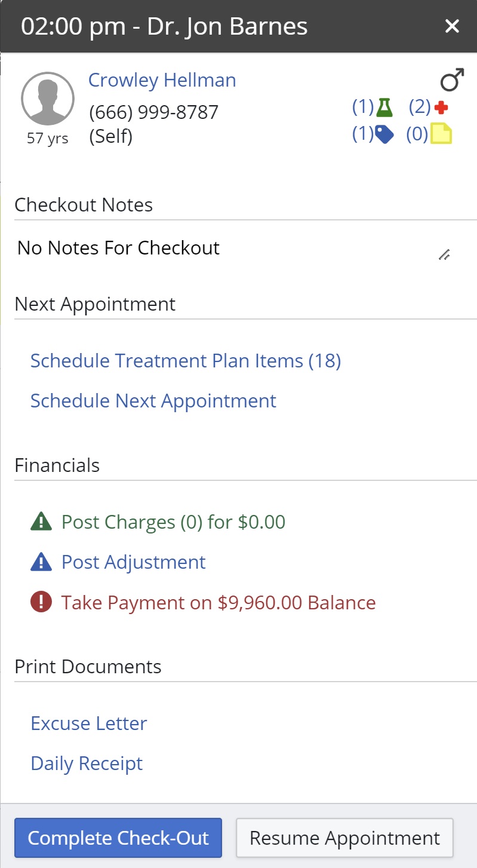Click the Post Adjustment link
The height and width of the screenshot is (868, 477).
[133, 562]
